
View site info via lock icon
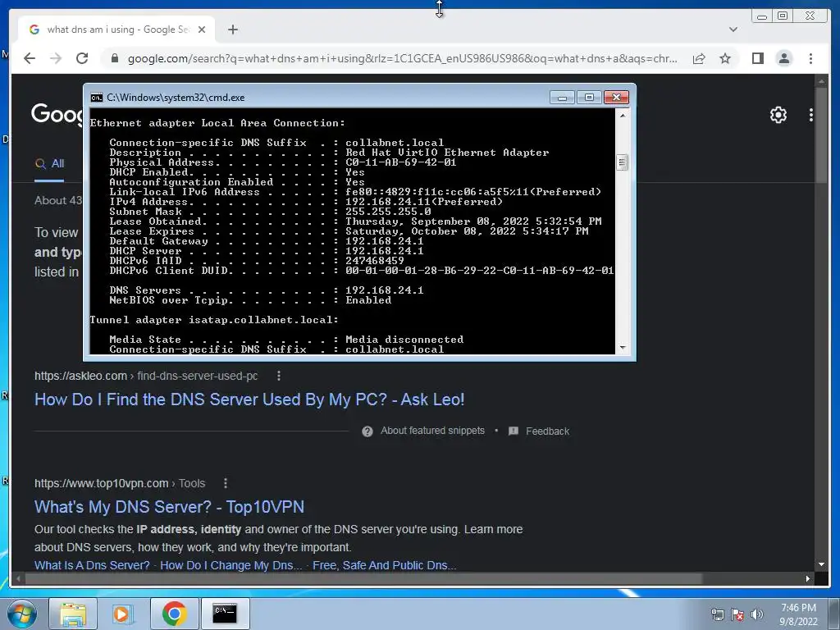114,58
